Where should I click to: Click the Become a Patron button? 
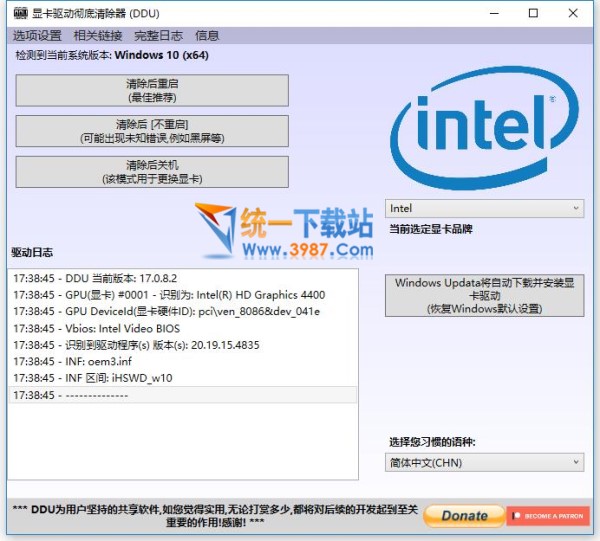pyautogui.click(x=548, y=516)
